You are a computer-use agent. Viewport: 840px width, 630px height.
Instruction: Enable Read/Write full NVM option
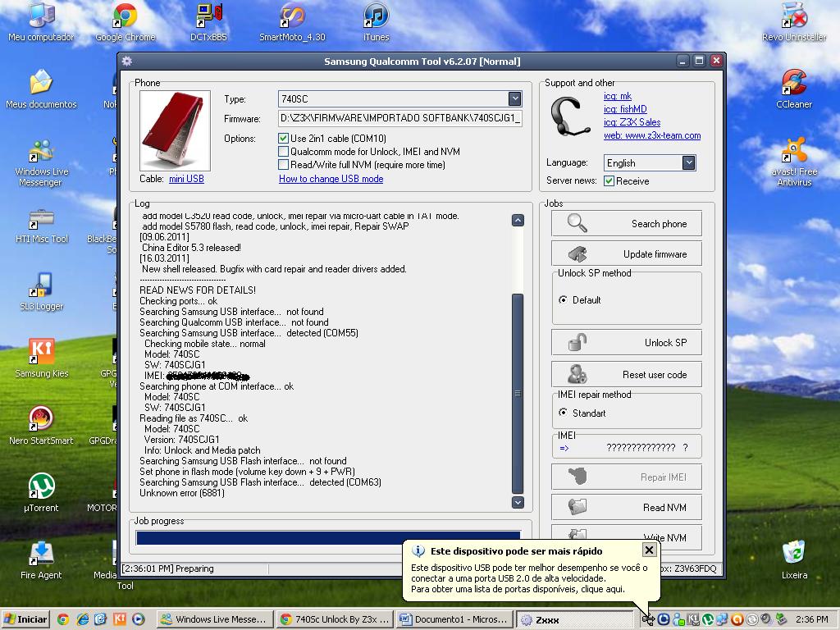click(x=283, y=164)
